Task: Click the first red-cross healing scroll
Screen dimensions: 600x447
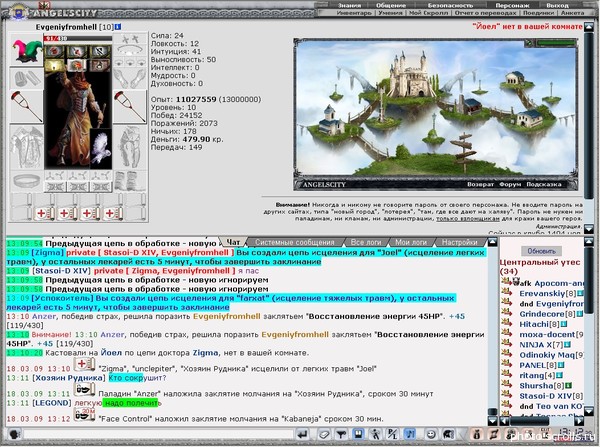Action: pos(44,213)
